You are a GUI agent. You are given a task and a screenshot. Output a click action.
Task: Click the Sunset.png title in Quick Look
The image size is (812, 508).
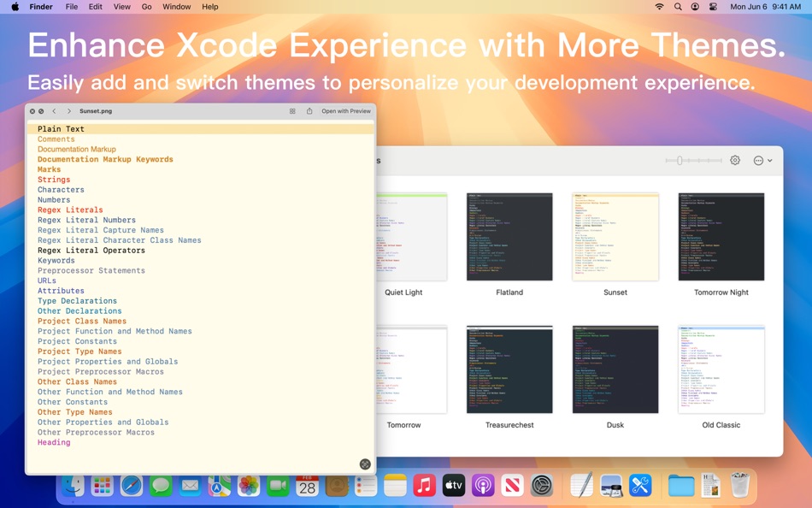click(95, 111)
